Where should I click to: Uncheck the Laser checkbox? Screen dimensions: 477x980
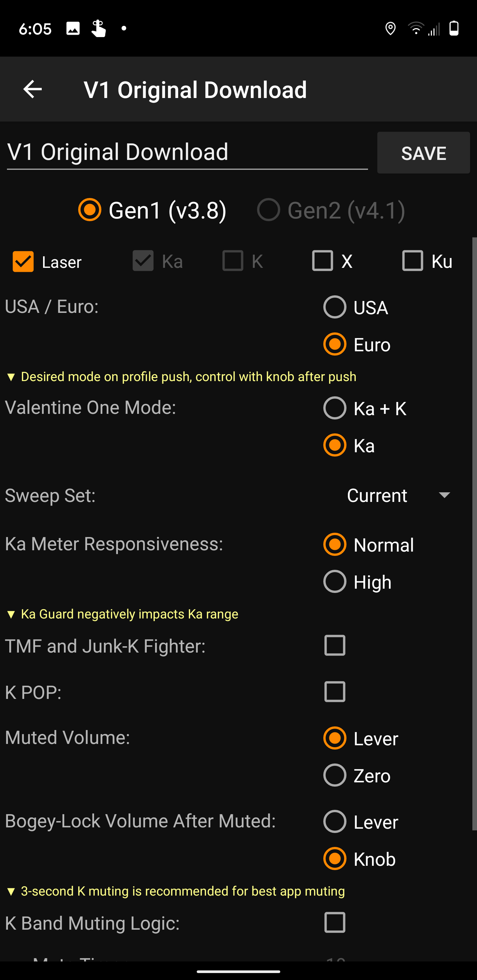click(x=23, y=261)
